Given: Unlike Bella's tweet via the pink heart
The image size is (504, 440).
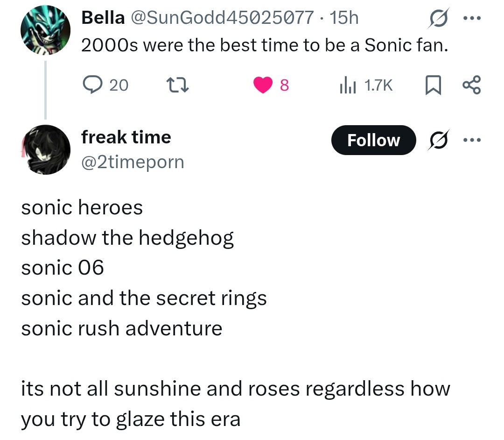Looking at the screenshot, I should (x=263, y=85).
